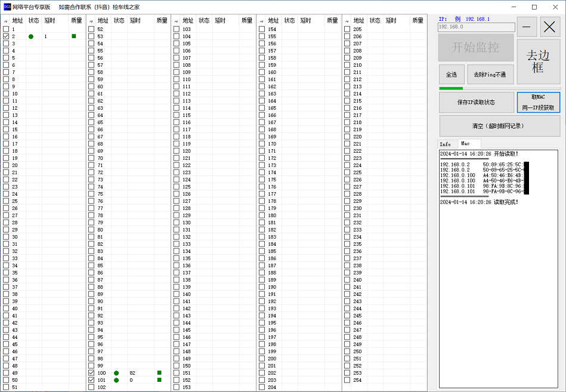Uncheck the checkbox for address 2
566x392 pixels.
(6, 36)
